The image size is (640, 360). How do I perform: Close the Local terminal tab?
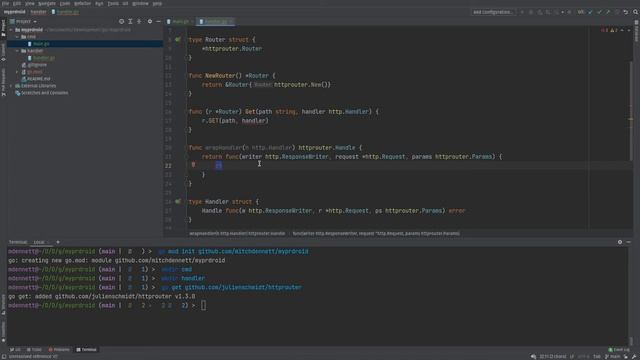(x=48, y=242)
